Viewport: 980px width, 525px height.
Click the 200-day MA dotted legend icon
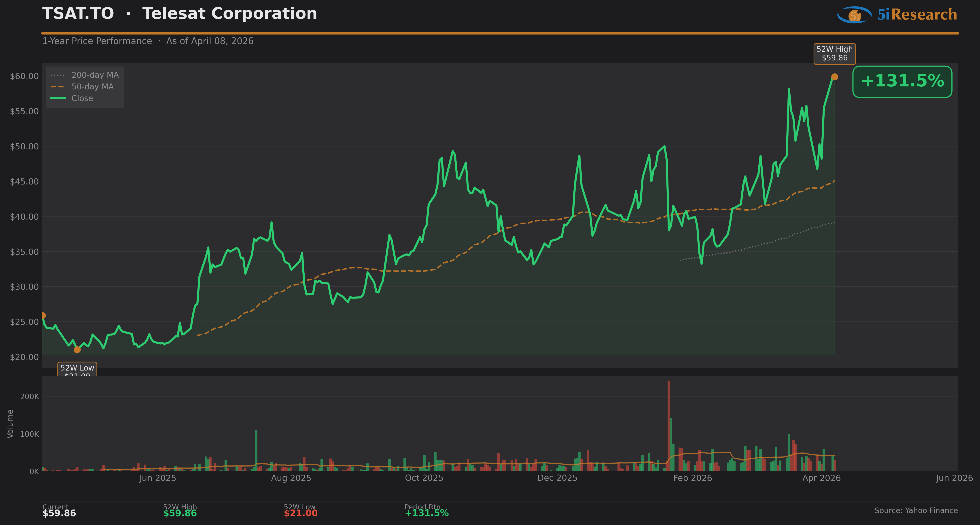[x=58, y=75]
